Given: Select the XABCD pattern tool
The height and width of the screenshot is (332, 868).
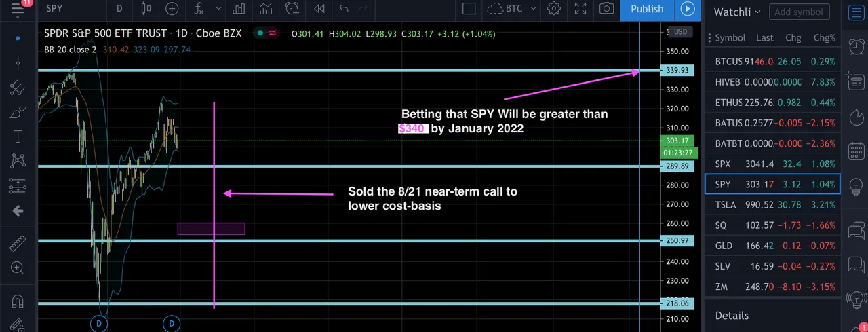Looking at the screenshot, I should [18, 161].
